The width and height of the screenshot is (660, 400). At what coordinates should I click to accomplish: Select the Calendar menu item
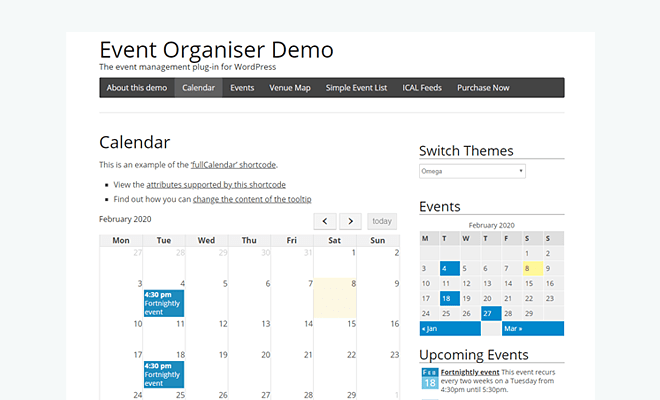point(198,88)
